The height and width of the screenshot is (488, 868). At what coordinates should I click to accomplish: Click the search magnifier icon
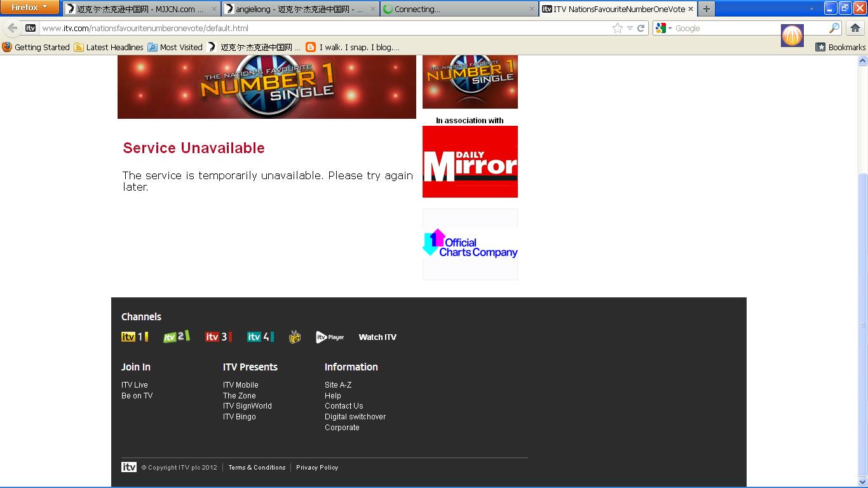pos(834,28)
